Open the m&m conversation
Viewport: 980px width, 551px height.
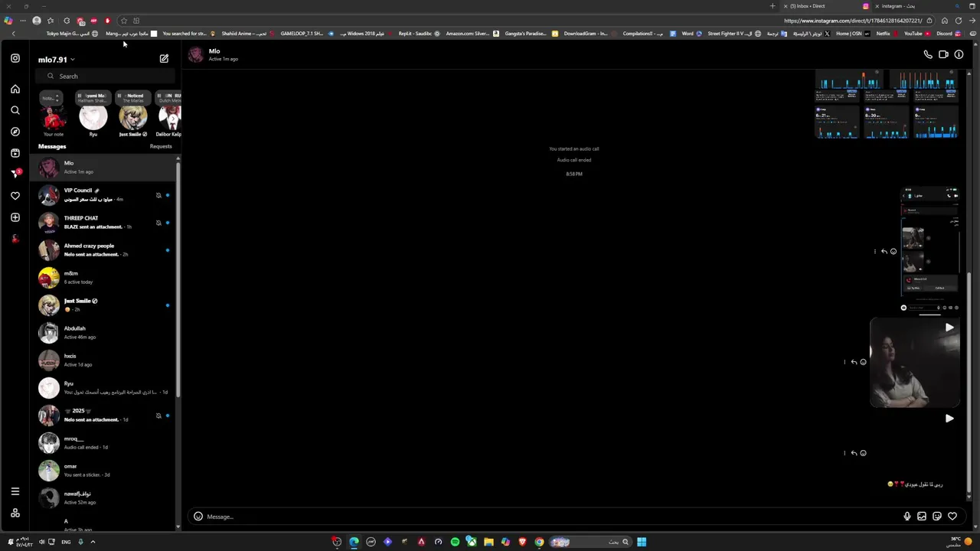(x=103, y=278)
